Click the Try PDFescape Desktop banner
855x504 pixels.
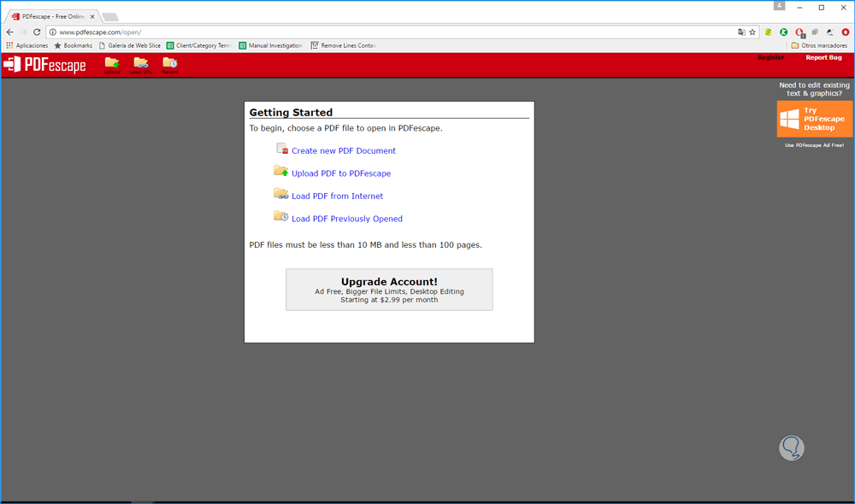pyautogui.click(x=815, y=119)
